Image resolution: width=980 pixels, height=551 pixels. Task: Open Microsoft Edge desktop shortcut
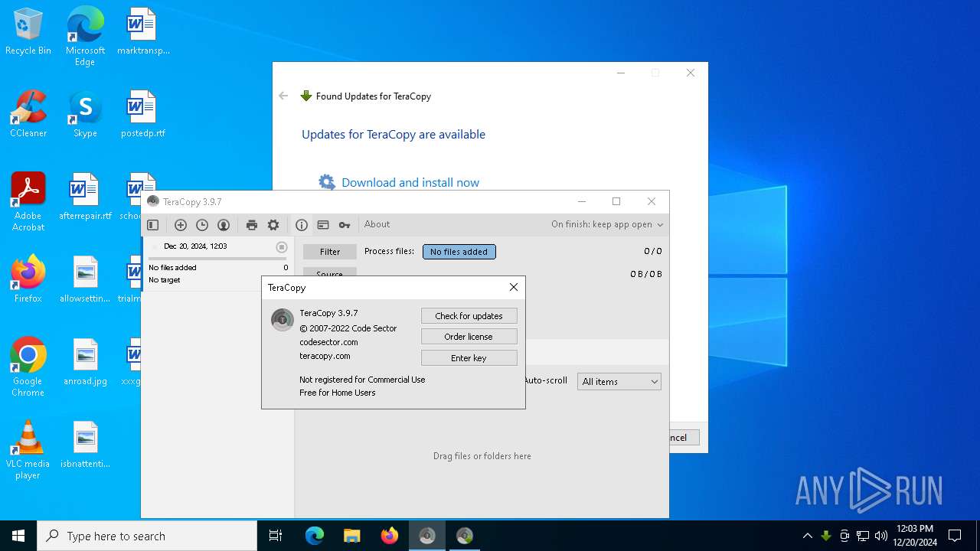[85, 37]
